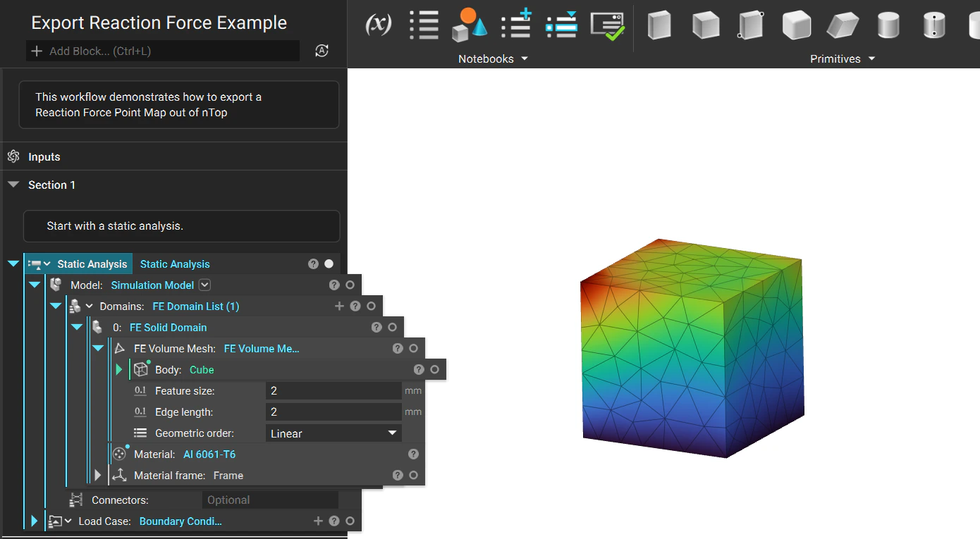Click the list icon with plus sign

[516, 24]
